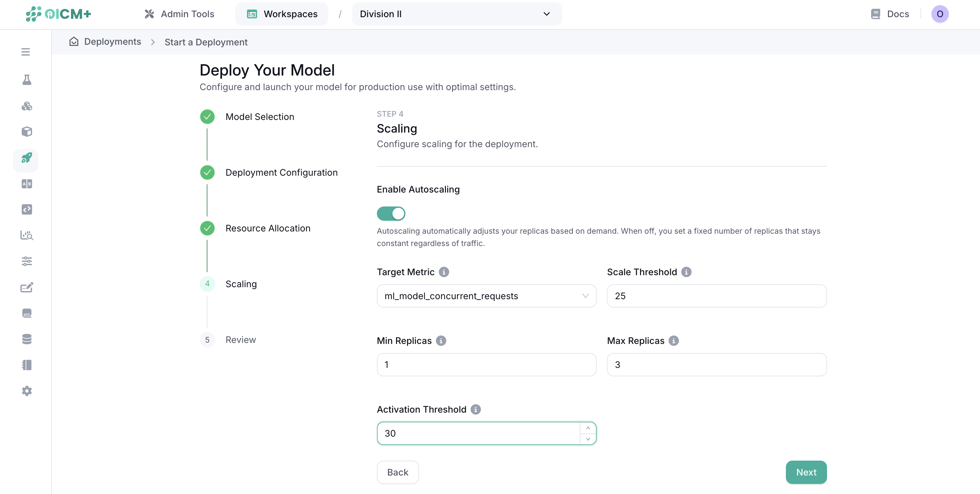Increment Activation Threshold with the up stepper
Image resolution: width=980 pixels, height=494 pixels.
(588, 428)
